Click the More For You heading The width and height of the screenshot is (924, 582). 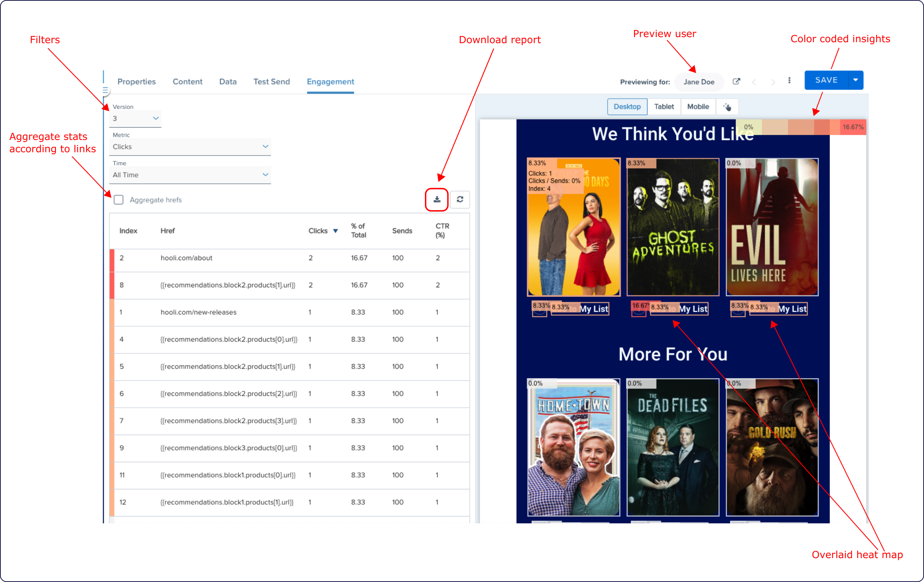(673, 354)
